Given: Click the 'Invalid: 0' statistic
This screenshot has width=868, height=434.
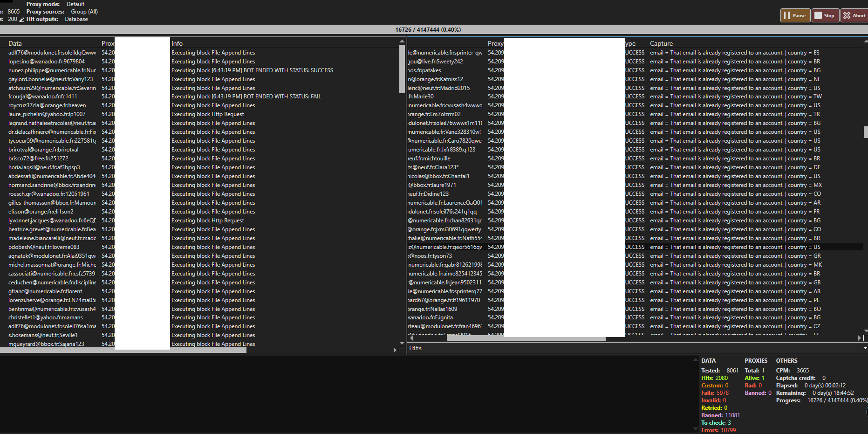Looking at the screenshot, I should (714, 400).
